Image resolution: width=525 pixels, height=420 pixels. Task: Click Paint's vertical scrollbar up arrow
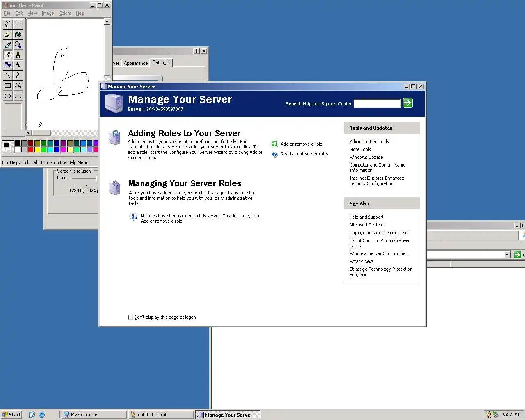coord(107,21)
